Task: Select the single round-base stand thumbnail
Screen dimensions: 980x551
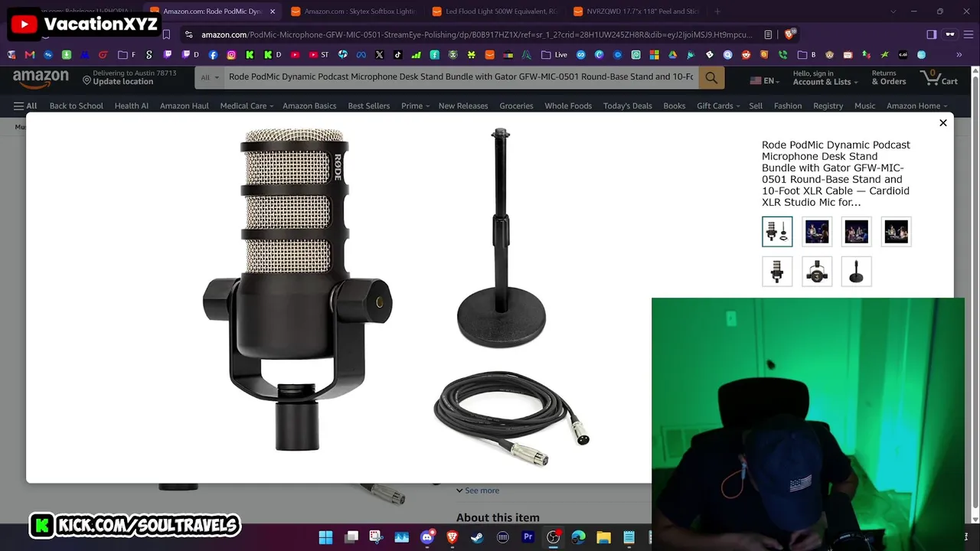Action: [857, 271]
